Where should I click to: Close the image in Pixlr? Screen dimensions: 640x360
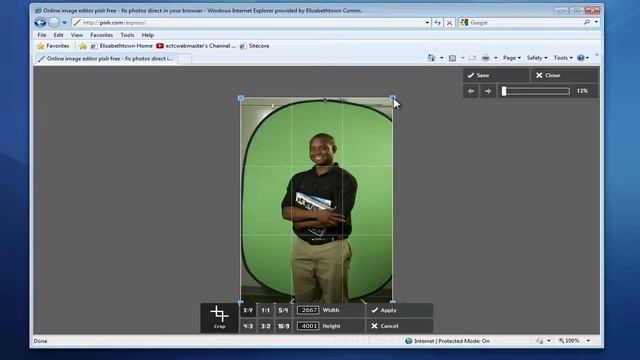click(564, 75)
